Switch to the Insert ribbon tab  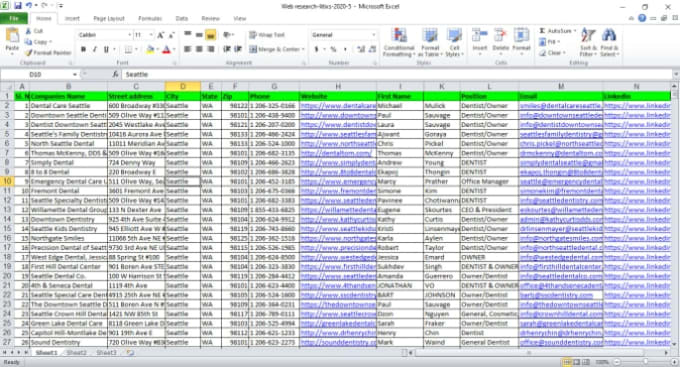(x=72, y=19)
